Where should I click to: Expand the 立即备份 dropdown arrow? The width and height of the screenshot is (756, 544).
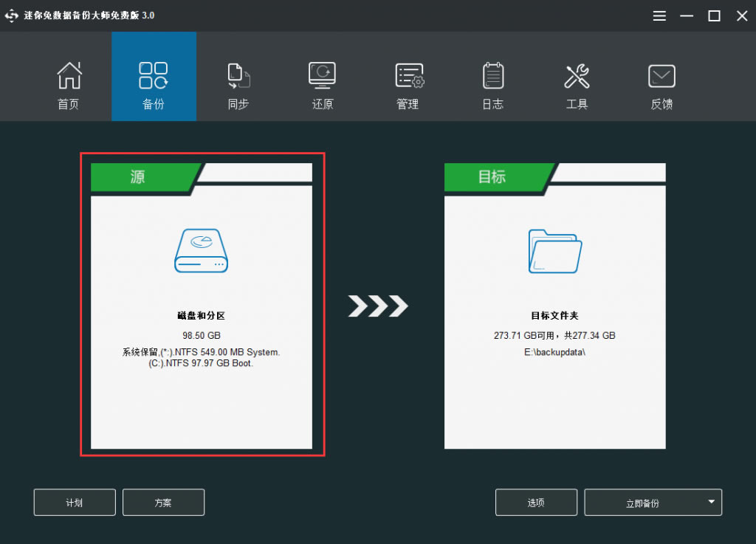point(711,502)
